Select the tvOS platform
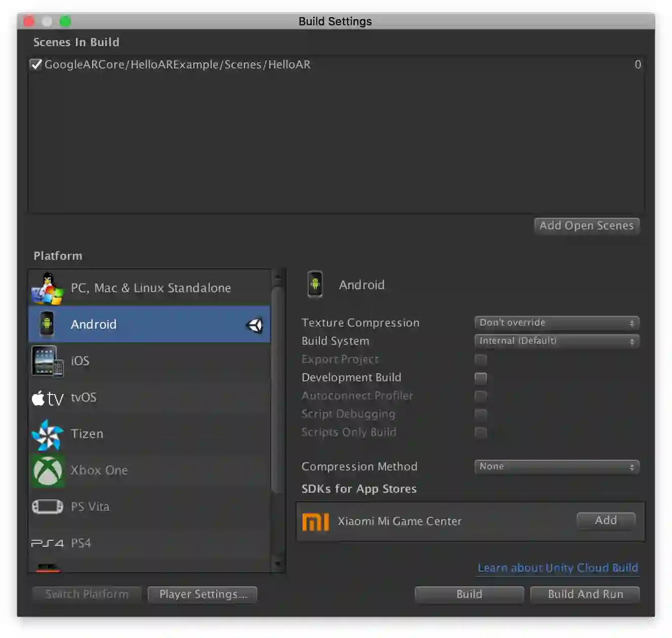Viewport: 672px width, 638px height. (150, 397)
